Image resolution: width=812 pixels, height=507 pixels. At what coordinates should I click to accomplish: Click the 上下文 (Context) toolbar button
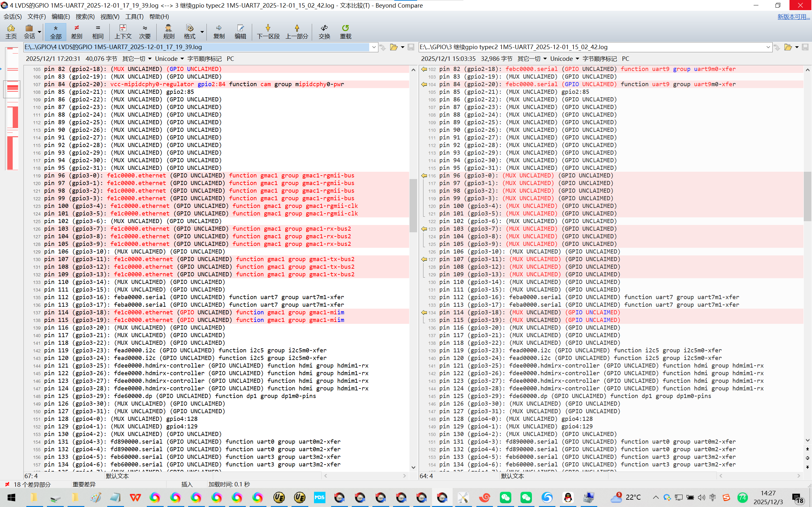pos(123,31)
